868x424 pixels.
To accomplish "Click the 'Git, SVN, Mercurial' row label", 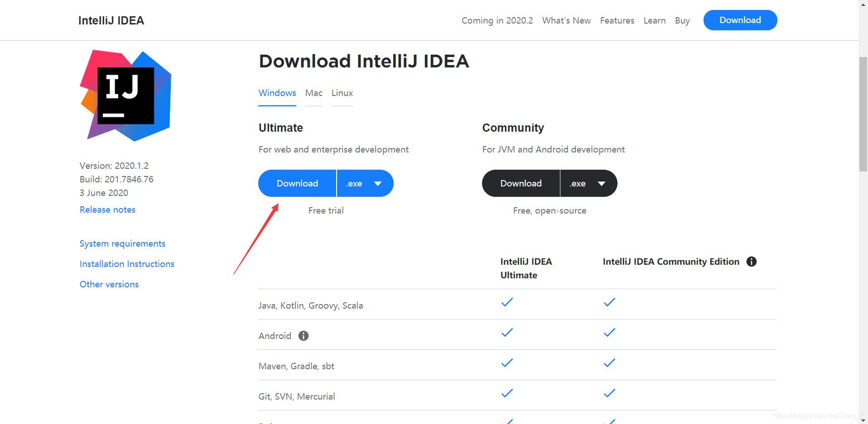I will [297, 396].
